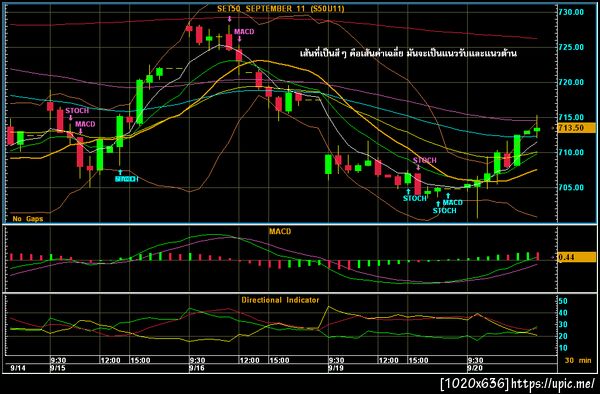Click the 10 level on Directional Indicator scale

563,348
